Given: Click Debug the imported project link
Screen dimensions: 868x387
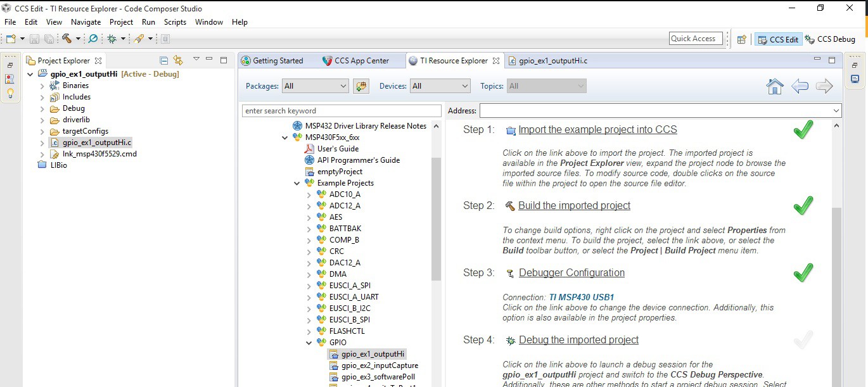Looking at the screenshot, I should [578, 340].
